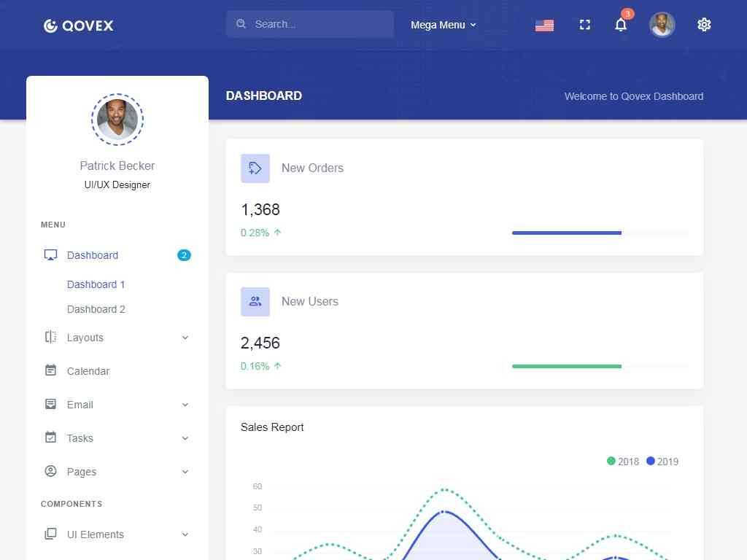Click the Qovex logo

(x=79, y=26)
